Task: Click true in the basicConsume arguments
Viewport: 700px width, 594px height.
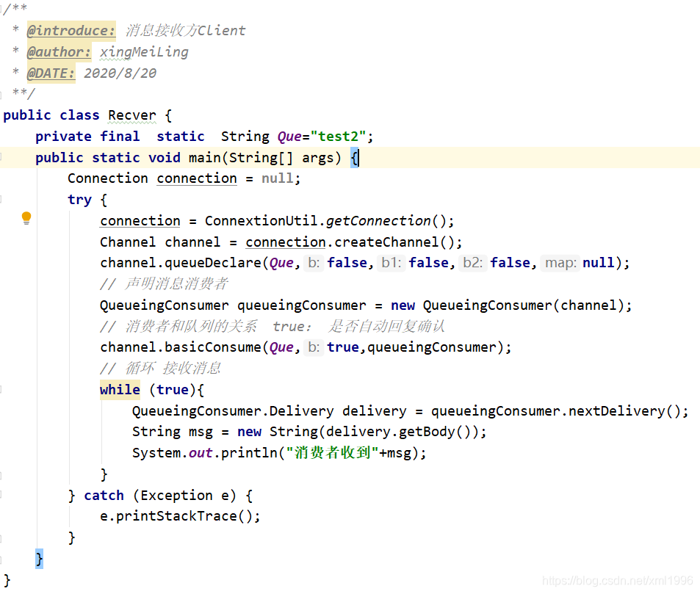Action: click(342, 347)
